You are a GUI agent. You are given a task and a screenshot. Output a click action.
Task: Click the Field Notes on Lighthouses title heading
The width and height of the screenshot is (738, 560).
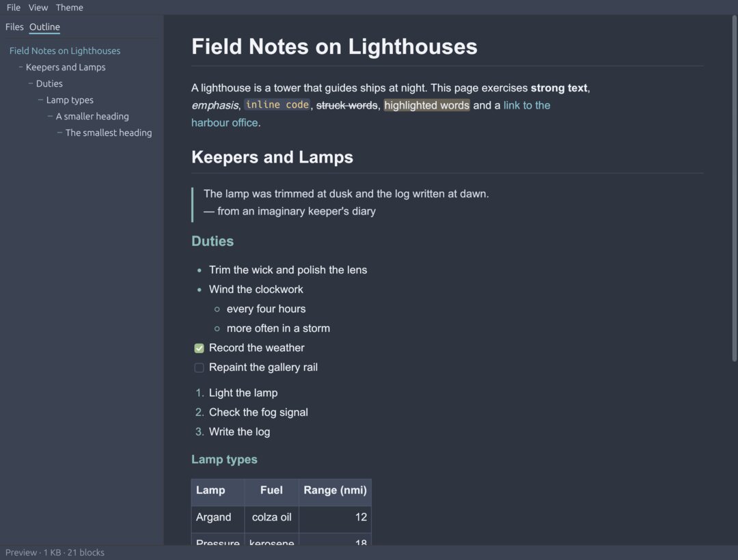(x=334, y=46)
